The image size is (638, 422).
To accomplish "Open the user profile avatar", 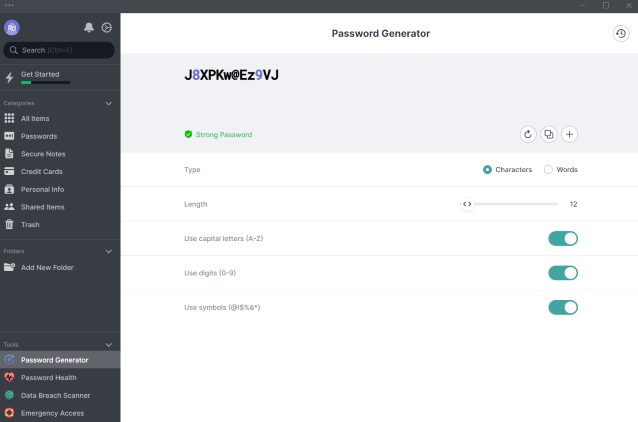I will pos(12,28).
